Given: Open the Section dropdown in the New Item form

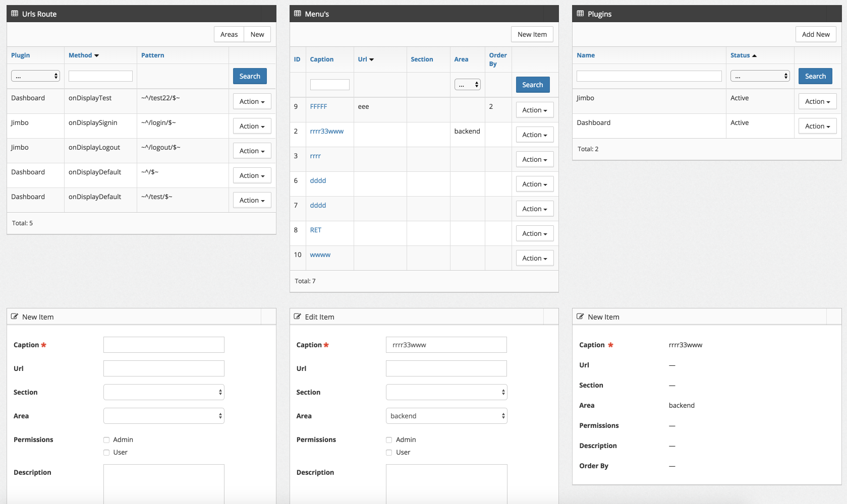Looking at the screenshot, I should 163,392.
